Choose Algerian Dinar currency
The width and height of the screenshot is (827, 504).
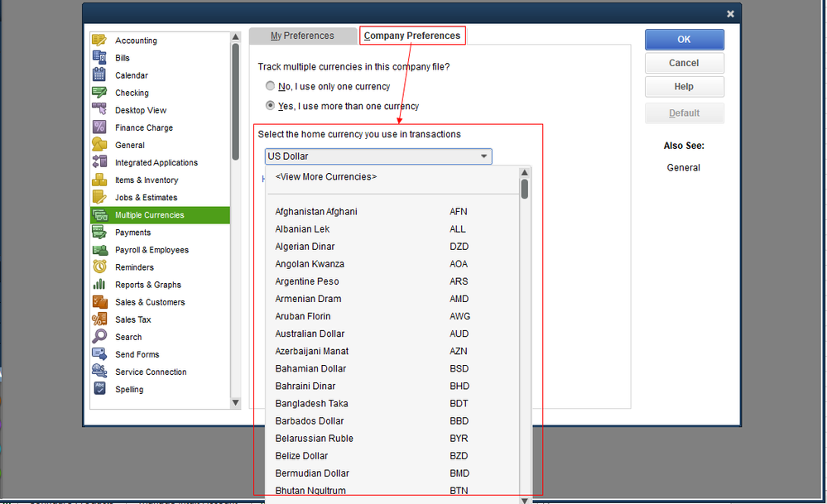coord(393,246)
